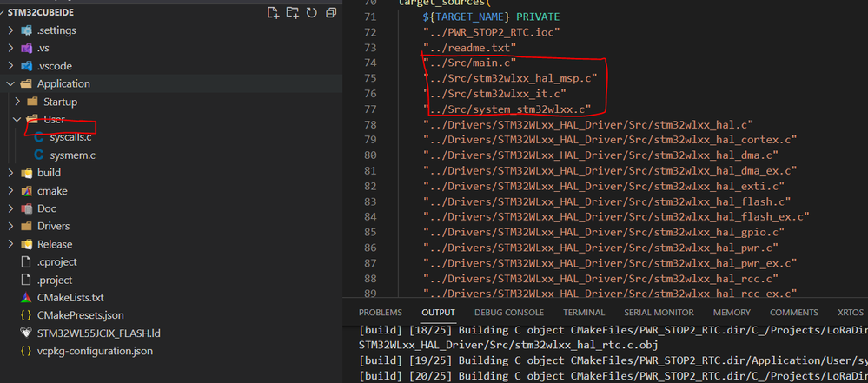Expand the Drivers folder
Viewport: 868px width, 383px height.
coord(10,227)
